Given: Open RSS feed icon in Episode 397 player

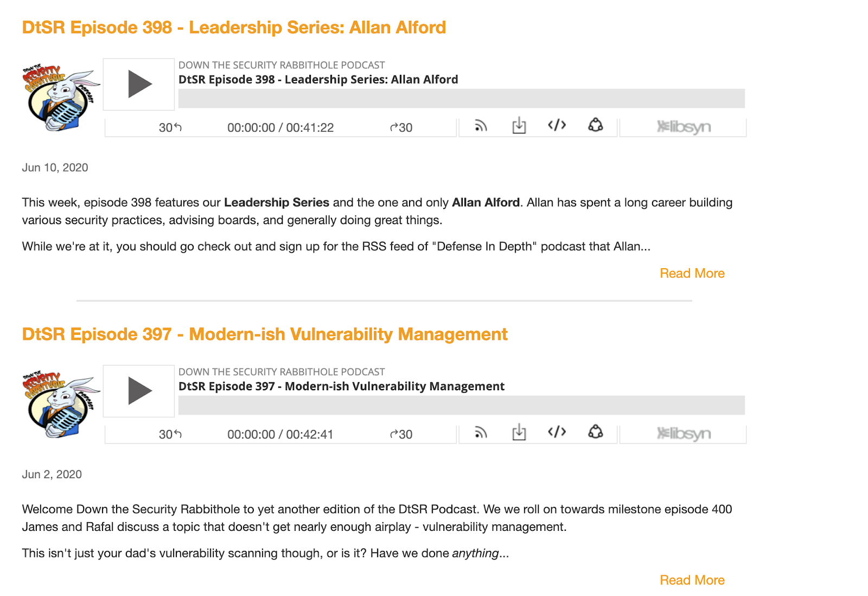Looking at the screenshot, I should (481, 433).
